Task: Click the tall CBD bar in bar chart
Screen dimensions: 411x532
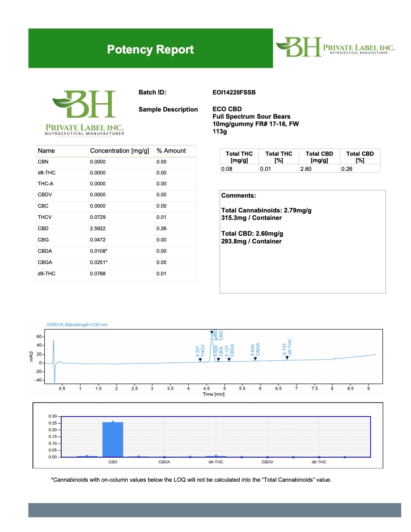Action: [113, 439]
